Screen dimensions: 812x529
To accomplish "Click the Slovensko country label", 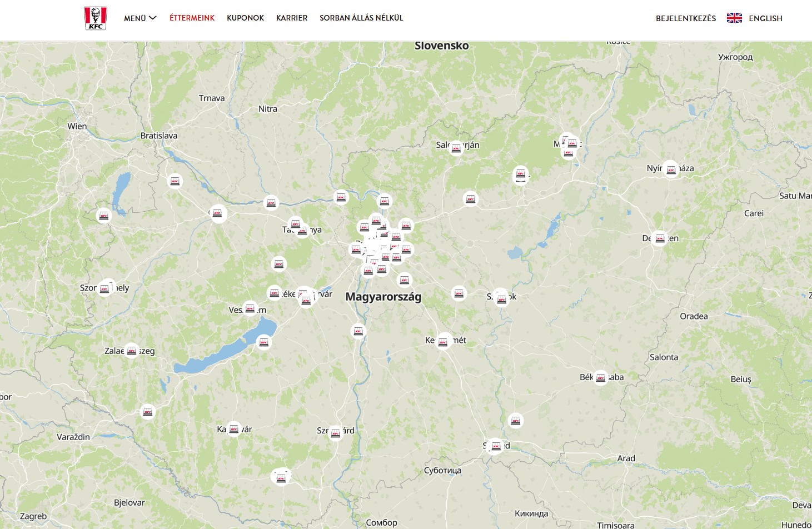I will pyautogui.click(x=442, y=46).
